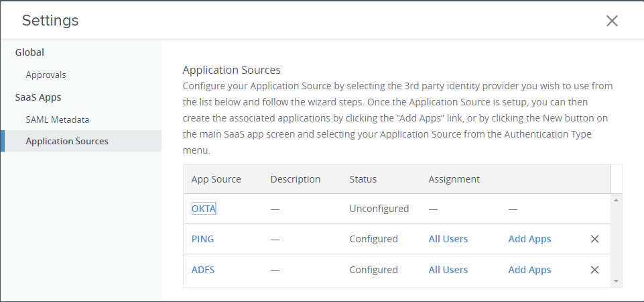Viewport: 644px width, 302px height.
Task: Open the OKTA app source link
Action: coord(204,209)
